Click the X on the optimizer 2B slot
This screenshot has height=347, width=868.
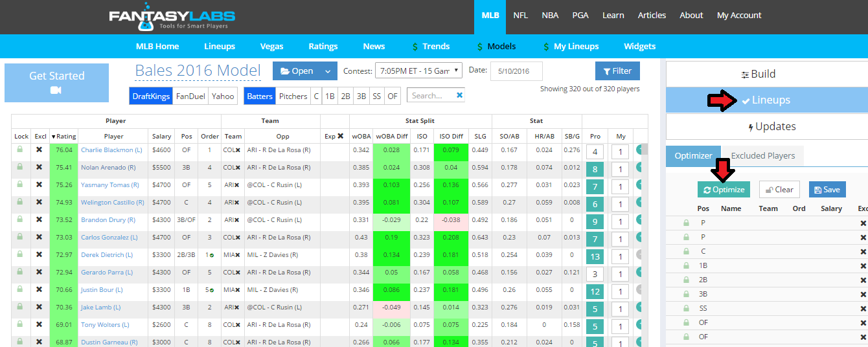[x=863, y=280]
